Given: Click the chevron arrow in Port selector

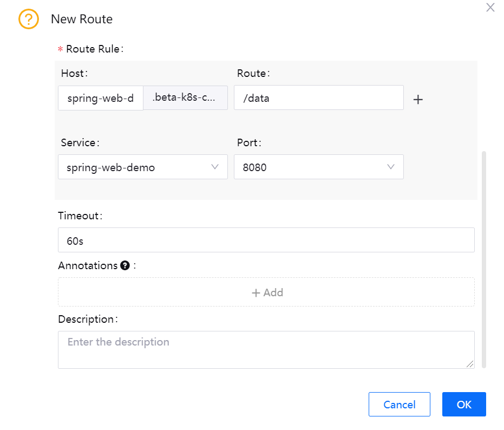Looking at the screenshot, I should point(391,167).
